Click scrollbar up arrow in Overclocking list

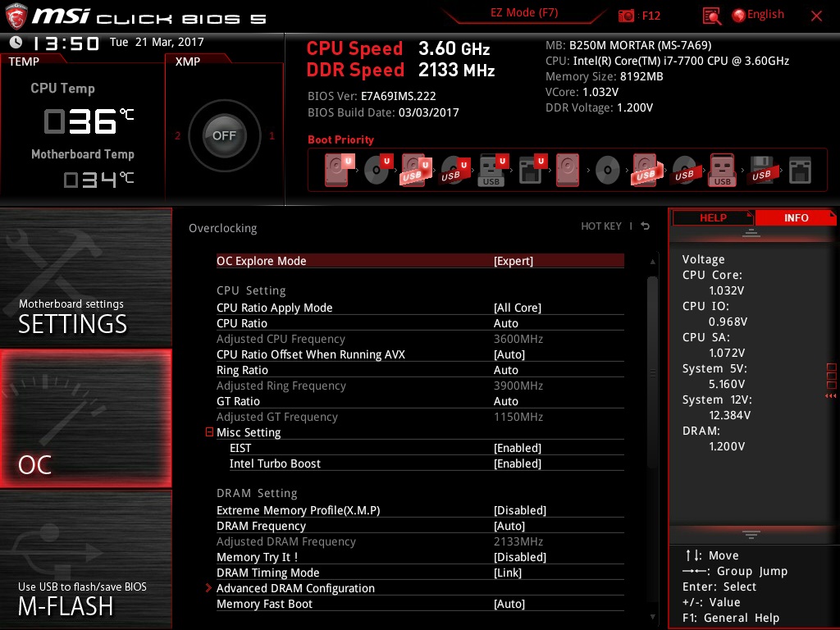652,262
